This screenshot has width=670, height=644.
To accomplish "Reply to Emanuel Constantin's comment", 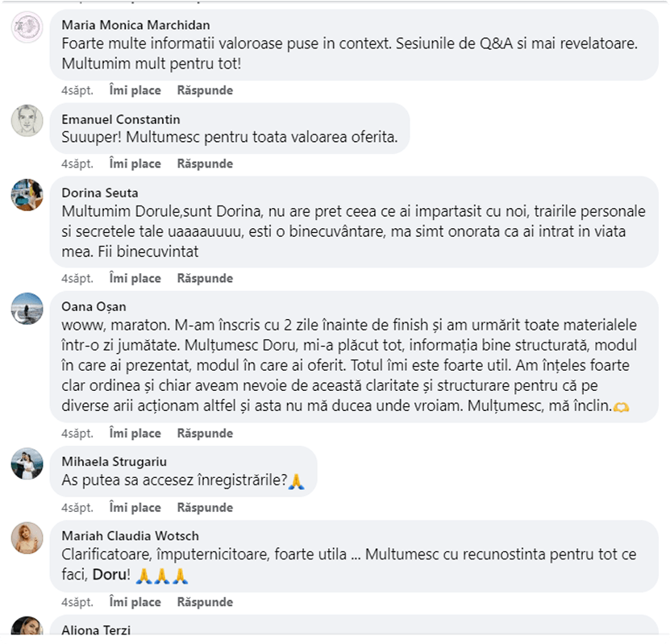I will click(x=205, y=164).
